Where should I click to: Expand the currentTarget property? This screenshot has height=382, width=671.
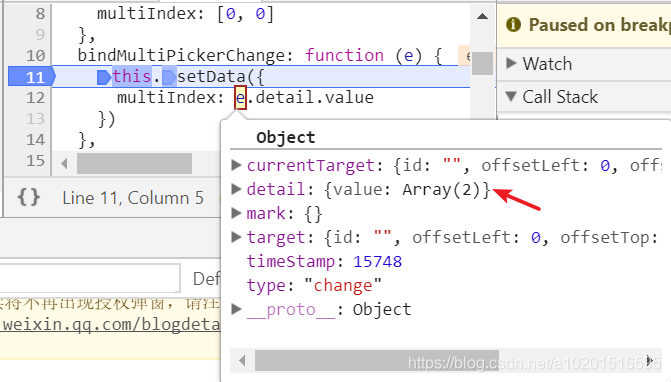[236, 165]
